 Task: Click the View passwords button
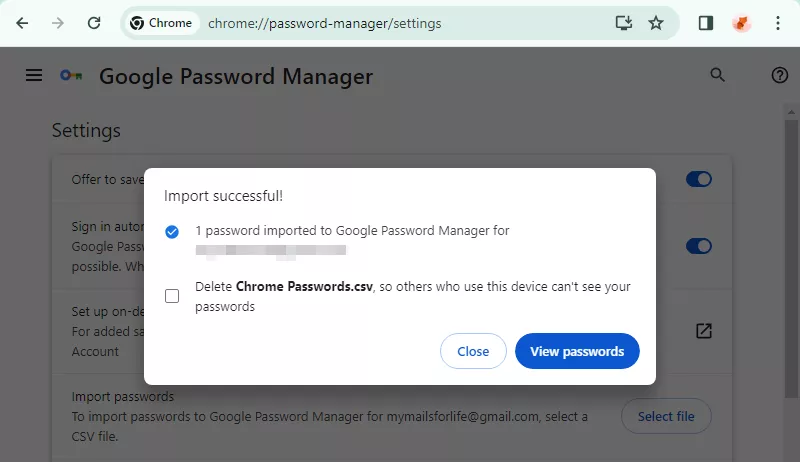tap(577, 351)
